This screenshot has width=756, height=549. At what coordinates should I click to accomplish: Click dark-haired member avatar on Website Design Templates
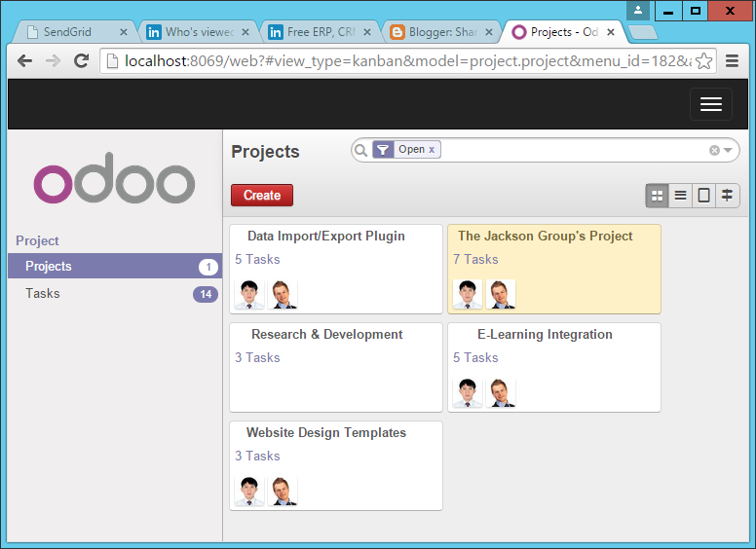tap(249, 491)
